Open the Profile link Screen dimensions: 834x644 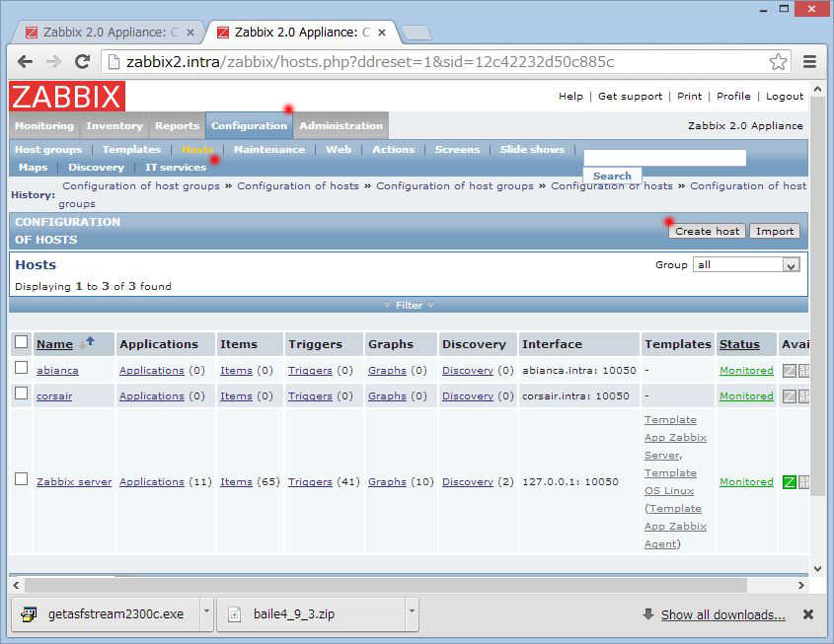[x=733, y=97]
